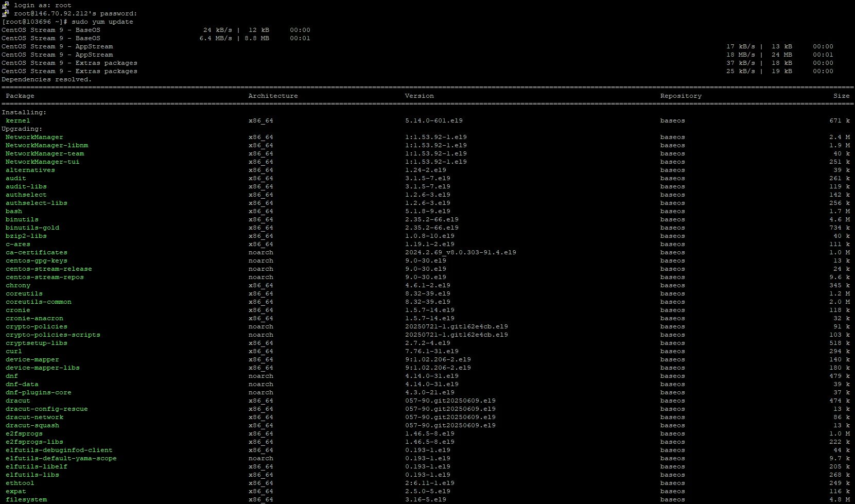Select the 'filesystem' package at the bottom
The image size is (855, 504).
coord(26,499)
